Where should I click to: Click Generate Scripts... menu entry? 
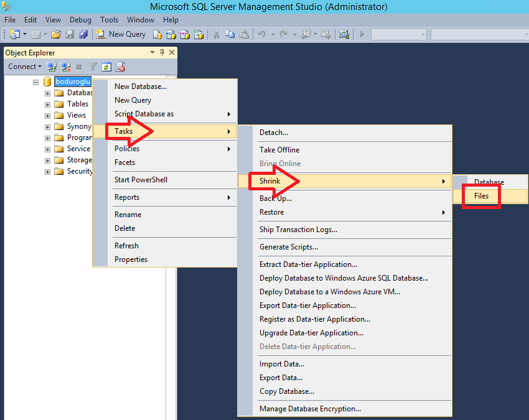pos(344,247)
